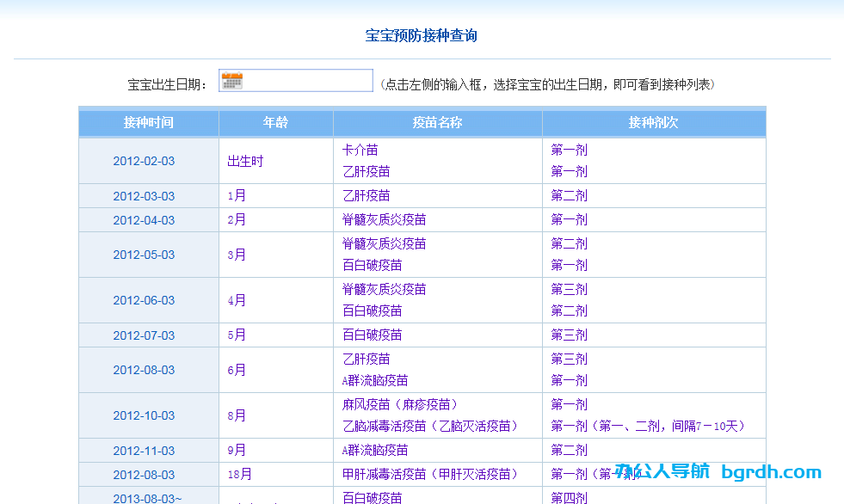Click the 2012-04-03 vaccination date
Viewport: 844px width, 504px height.
click(144, 220)
